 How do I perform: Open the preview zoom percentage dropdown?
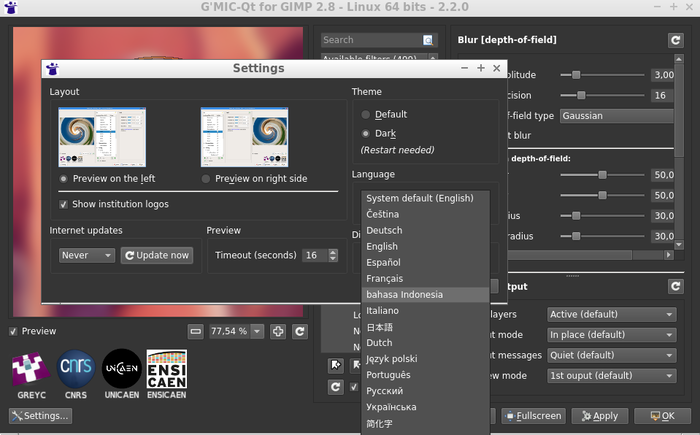click(257, 331)
